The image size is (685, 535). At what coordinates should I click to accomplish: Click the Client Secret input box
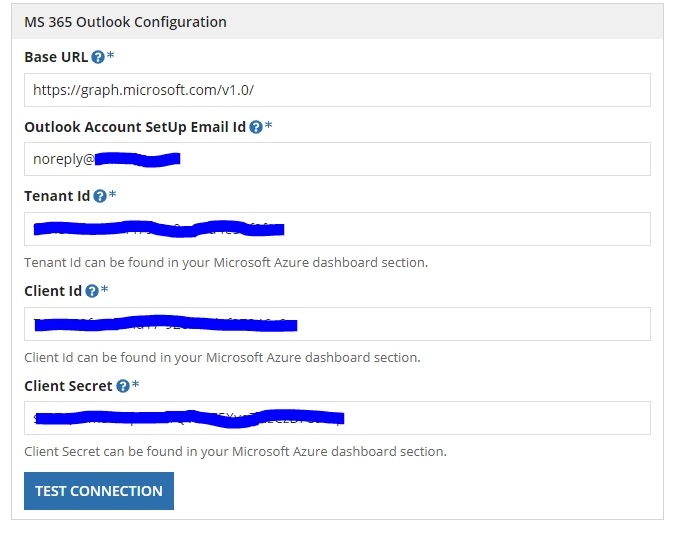click(337, 418)
